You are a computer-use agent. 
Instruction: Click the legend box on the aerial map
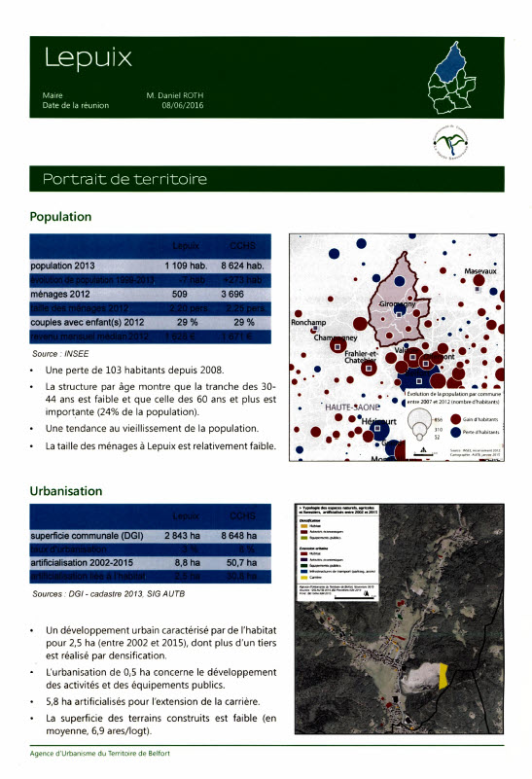pos(337,553)
